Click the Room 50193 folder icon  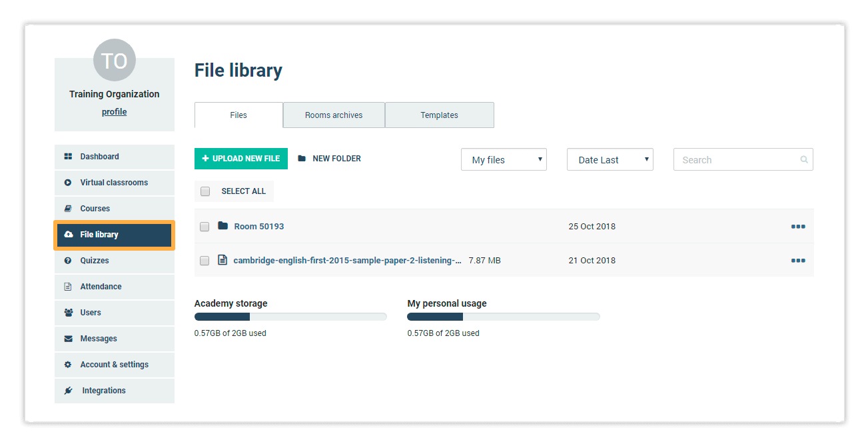(223, 226)
